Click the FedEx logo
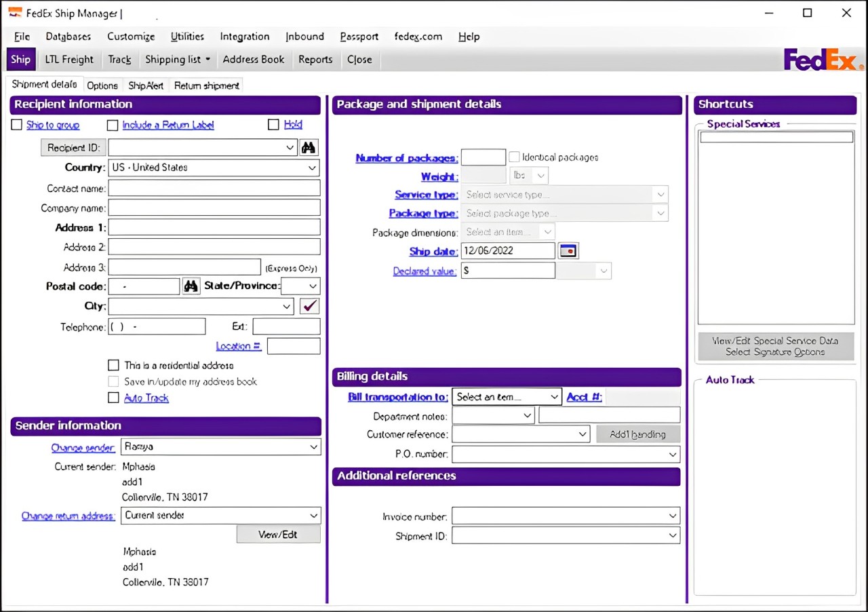This screenshot has width=868, height=612. (x=824, y=60)
